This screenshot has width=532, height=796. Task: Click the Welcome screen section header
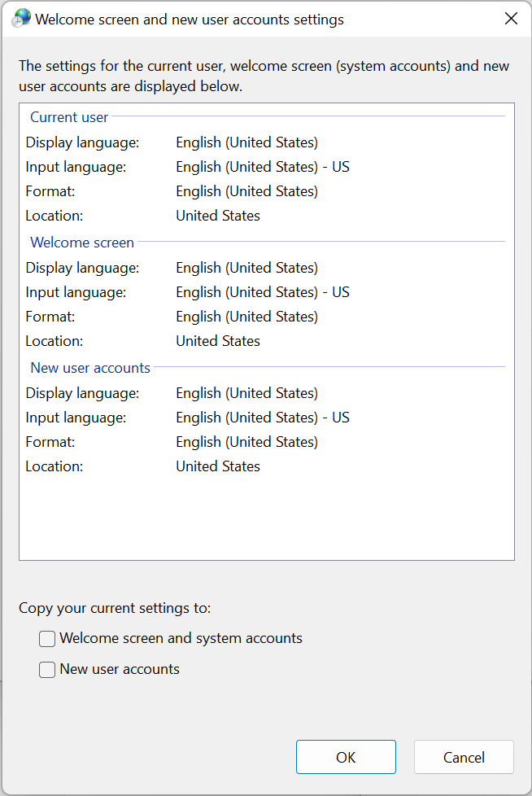tap(81, 243)
